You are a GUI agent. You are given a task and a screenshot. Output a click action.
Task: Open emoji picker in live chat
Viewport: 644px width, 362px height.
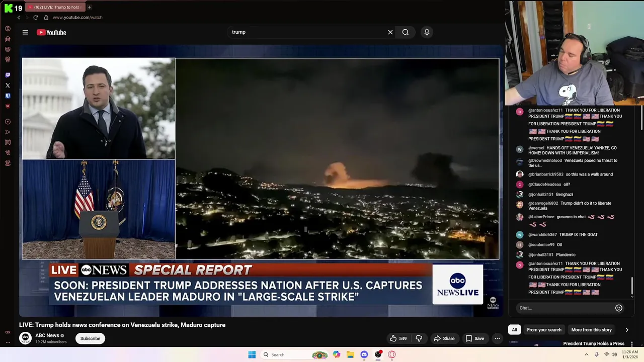pyautogui.click(x=619, y=308)
